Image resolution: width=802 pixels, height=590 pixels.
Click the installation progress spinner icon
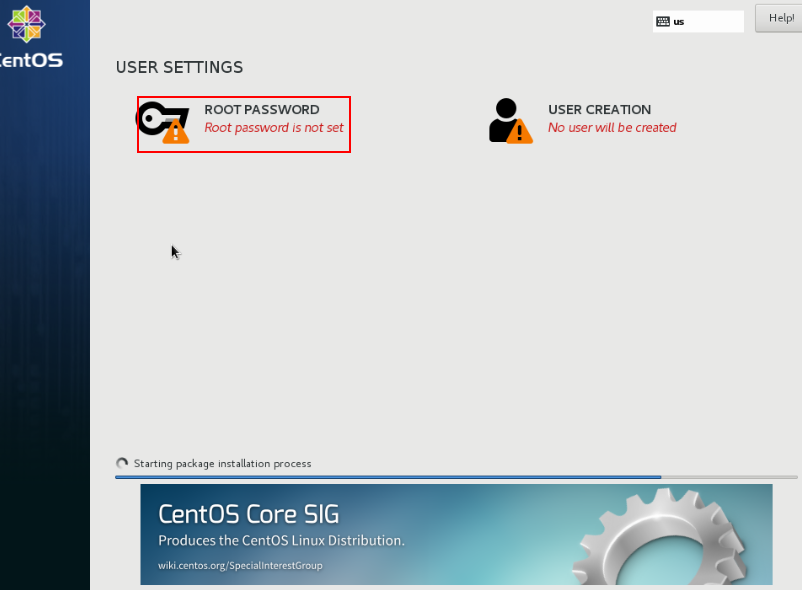[x=122, y=463]
